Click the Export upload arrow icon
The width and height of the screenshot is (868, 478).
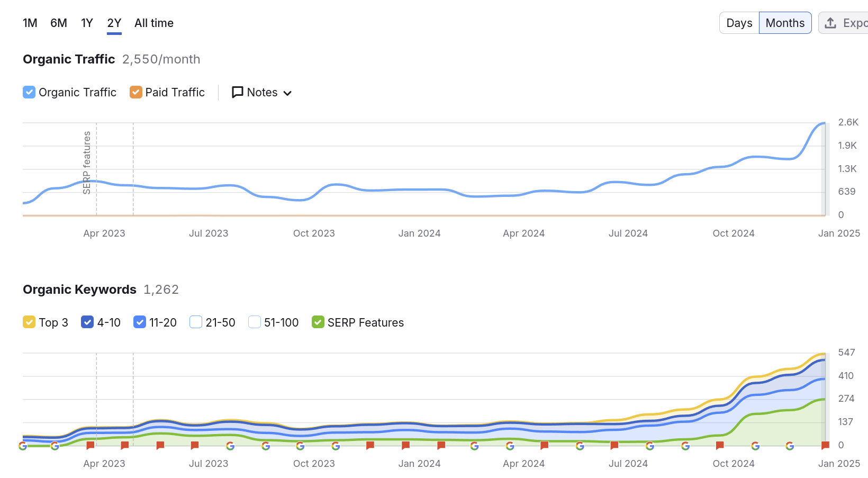pos(830,23)
